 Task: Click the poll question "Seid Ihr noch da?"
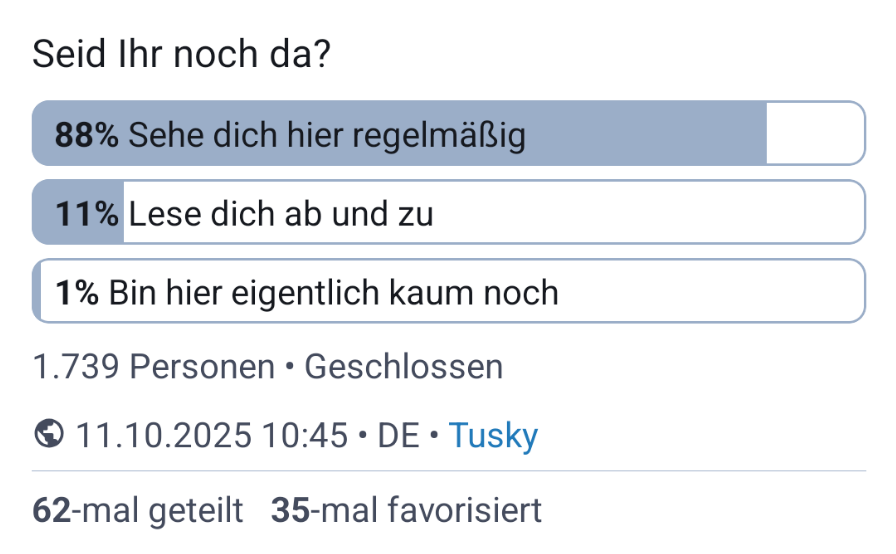pyautogui.click(x=181, y=54)
